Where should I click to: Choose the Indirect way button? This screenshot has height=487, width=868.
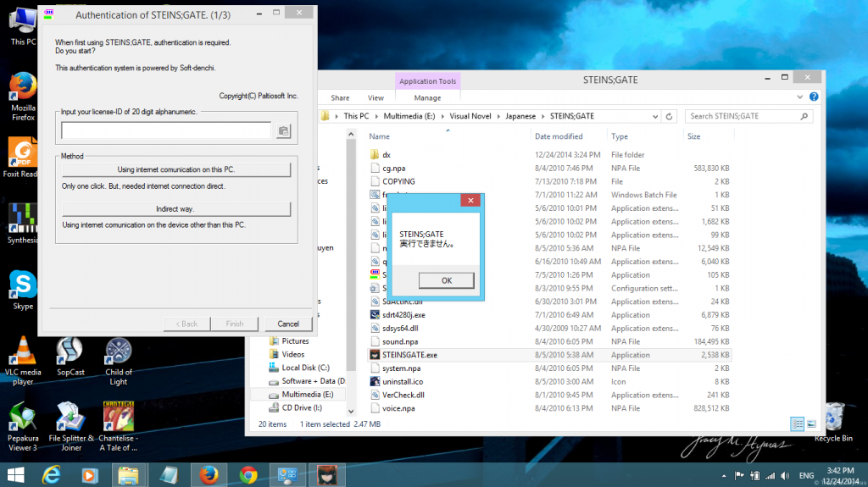176,209
